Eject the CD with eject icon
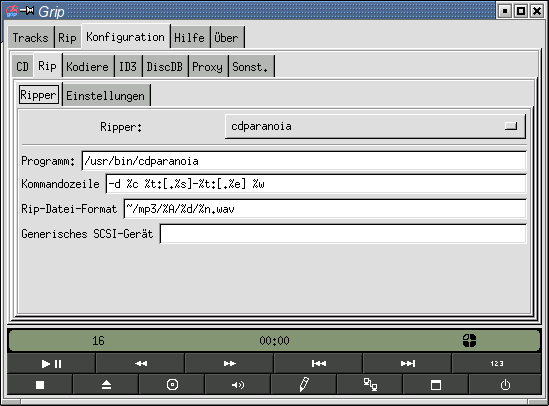 tap(106, 385)
